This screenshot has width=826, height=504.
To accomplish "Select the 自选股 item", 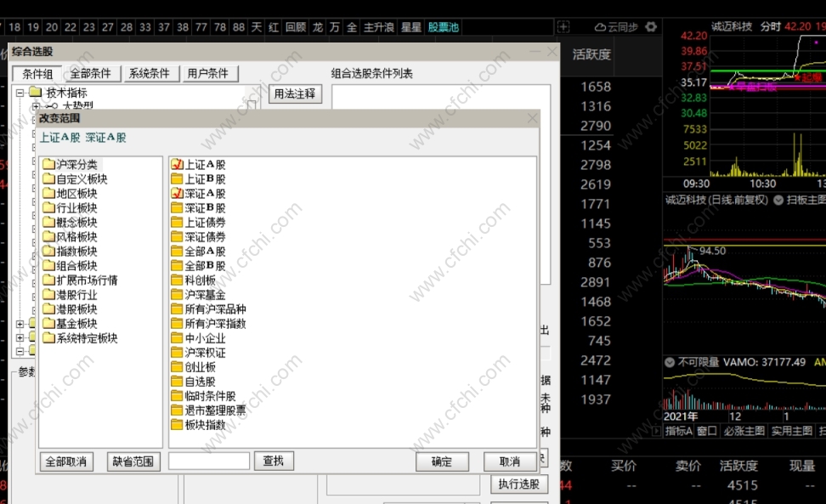I will point(194,382).
